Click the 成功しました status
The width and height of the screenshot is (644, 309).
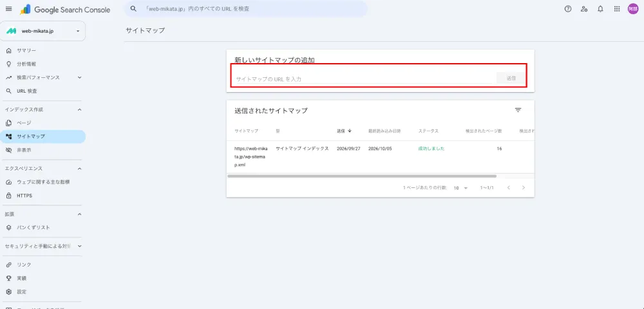(431, 149)
